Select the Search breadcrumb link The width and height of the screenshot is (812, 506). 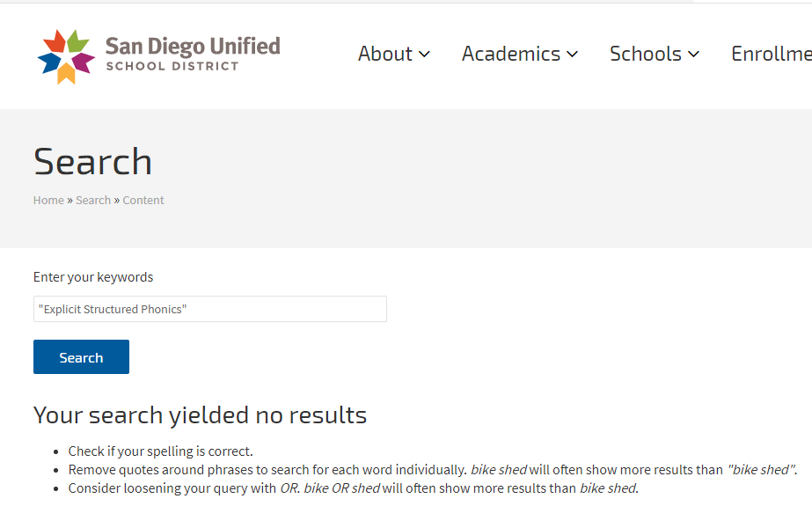[x=93, y=201]
